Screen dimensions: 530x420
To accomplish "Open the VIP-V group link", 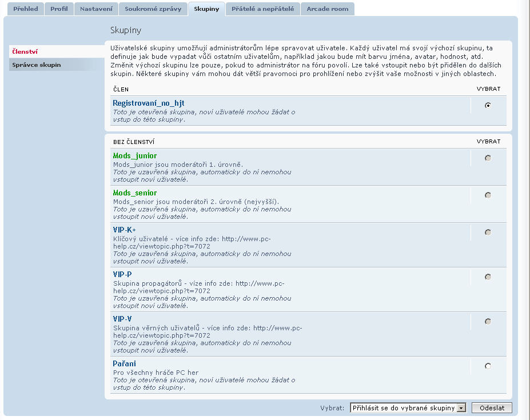I will (122, 319).
